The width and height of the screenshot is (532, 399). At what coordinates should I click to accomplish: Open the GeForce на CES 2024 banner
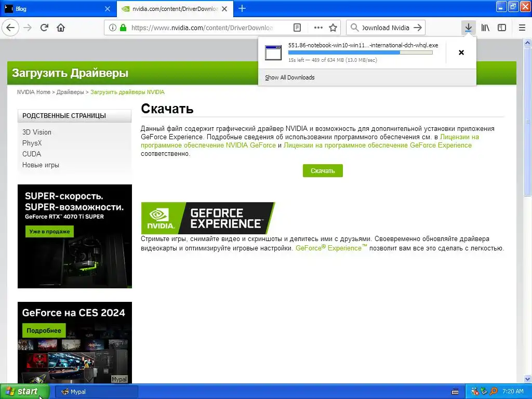point(75,343)
